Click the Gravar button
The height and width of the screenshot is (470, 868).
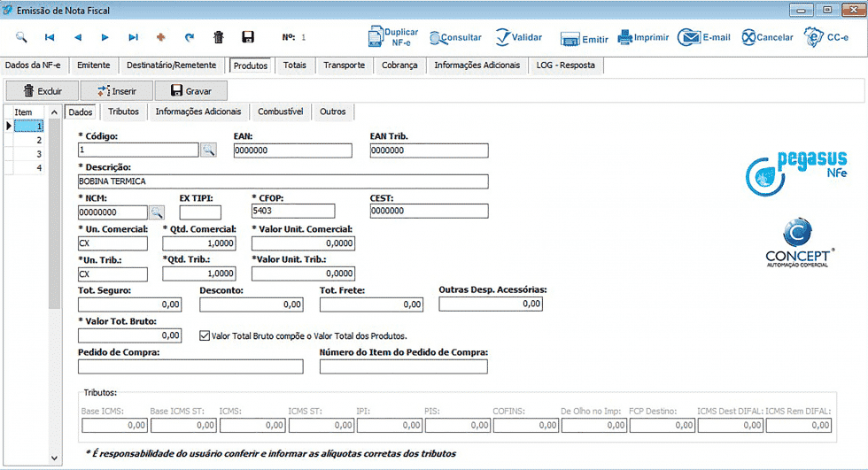tap(191, 91)
